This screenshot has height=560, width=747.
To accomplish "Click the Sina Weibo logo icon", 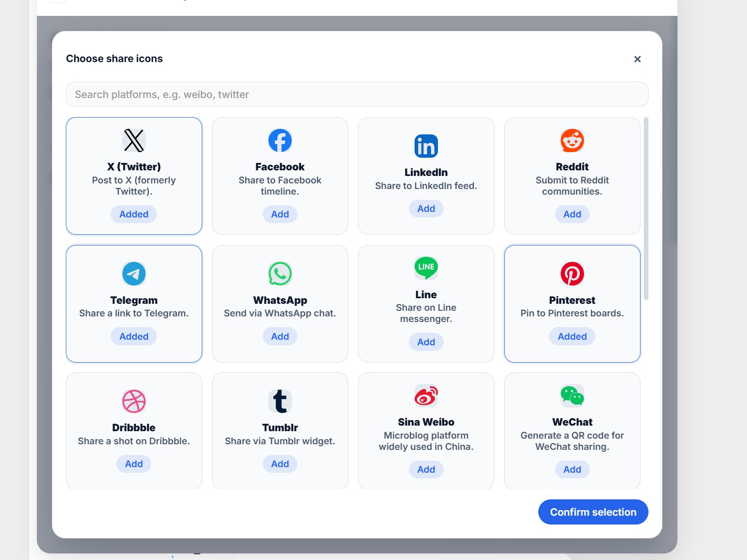I will tap(426, 395).
